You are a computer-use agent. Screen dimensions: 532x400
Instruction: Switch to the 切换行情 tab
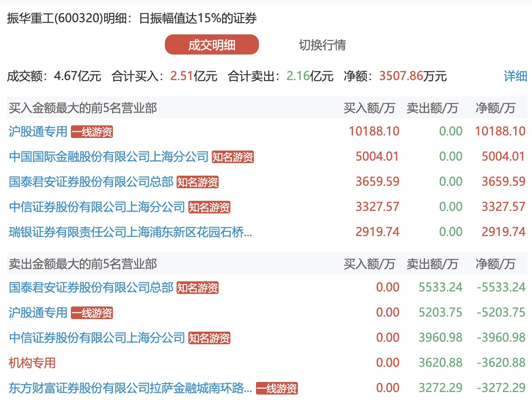(322, 45)
